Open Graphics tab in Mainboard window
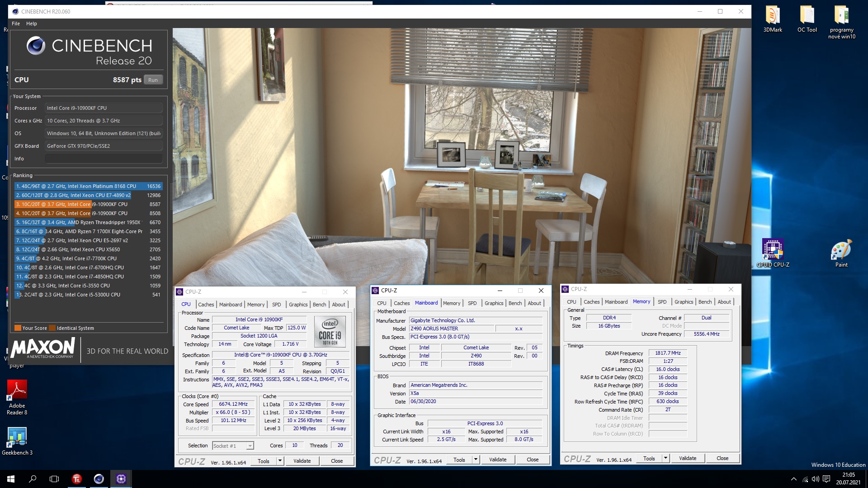The width and height of the screenshot is (868, 488). click(494, 303)
